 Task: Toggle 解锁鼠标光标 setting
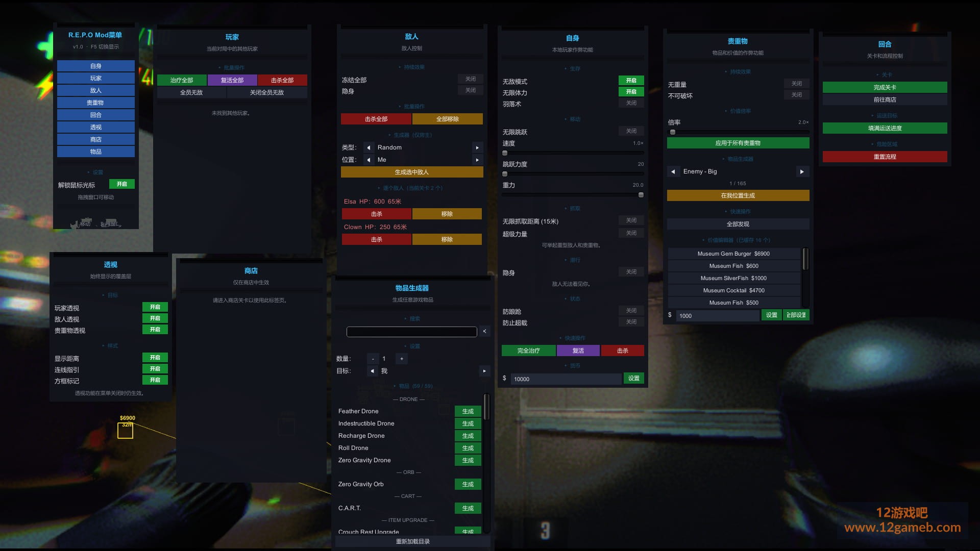pyautogui.click(x=122, y=184)
